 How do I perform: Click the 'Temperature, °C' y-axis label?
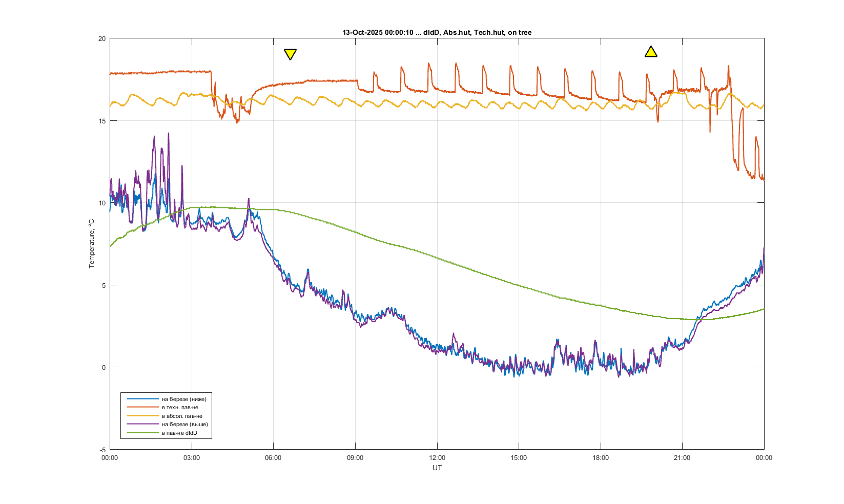click(92, 244)
